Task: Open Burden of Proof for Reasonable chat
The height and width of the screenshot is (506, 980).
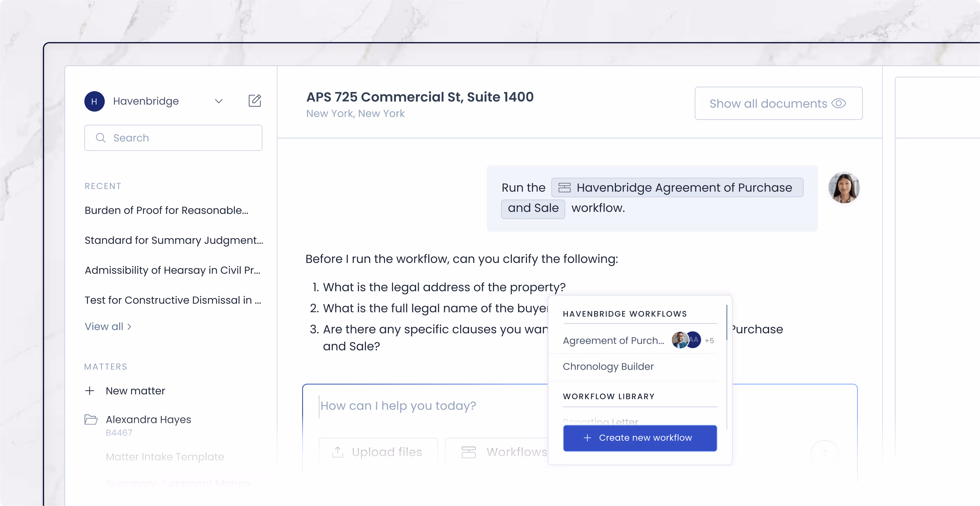Action: [166, 210]
